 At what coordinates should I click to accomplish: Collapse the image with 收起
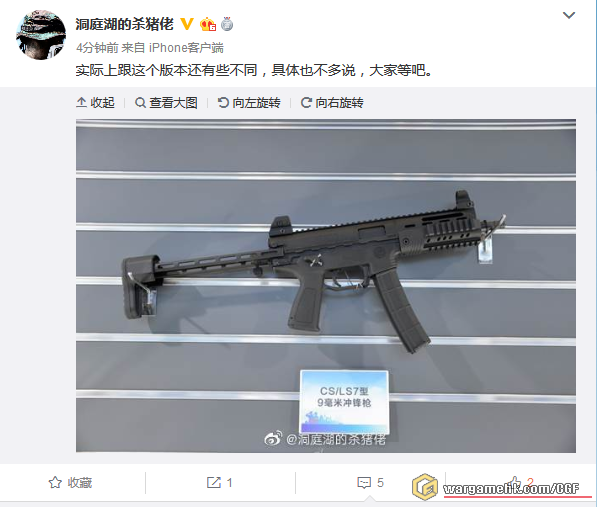[x=95, y=103]
